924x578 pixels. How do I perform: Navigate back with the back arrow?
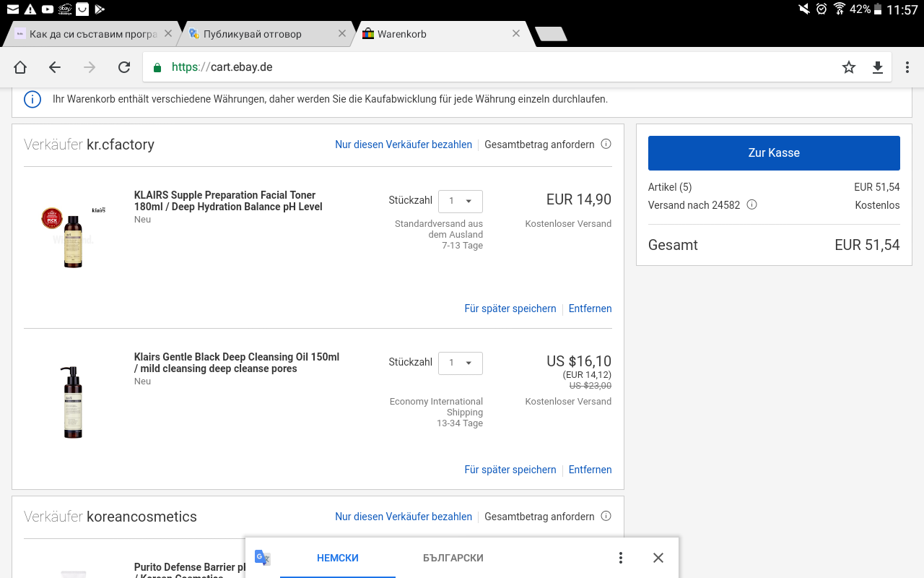click(55, 67)
